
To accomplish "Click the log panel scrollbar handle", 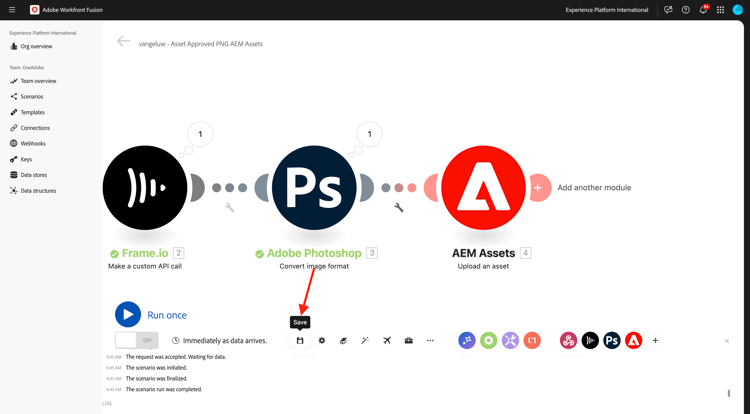I will click(728, 393).
